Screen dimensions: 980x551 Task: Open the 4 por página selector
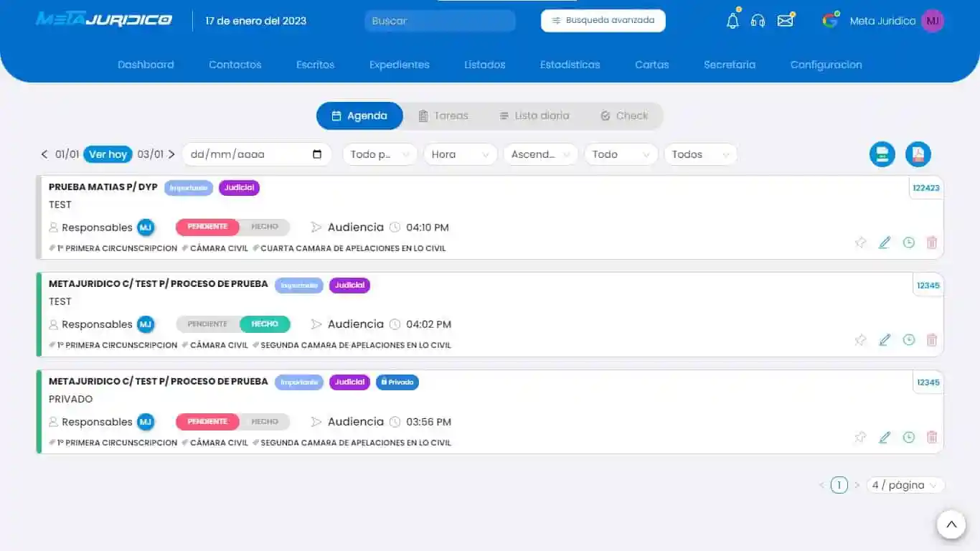point(905,485)
